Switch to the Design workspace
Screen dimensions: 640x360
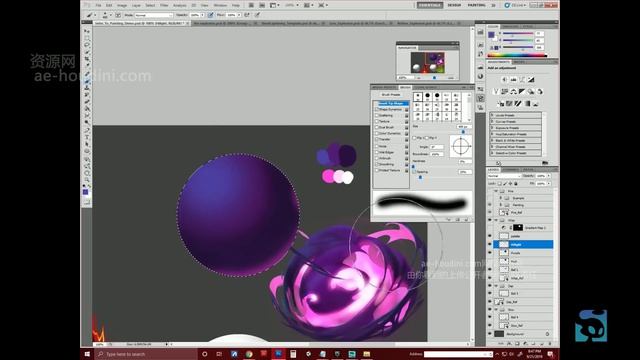tap(454, 5)
